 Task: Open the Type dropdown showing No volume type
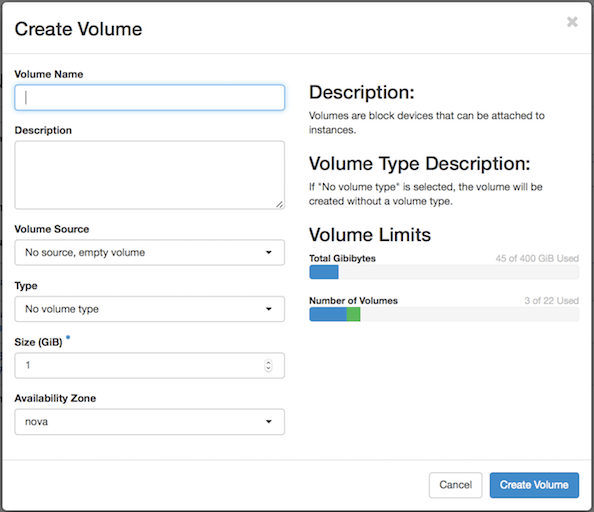click(x=150, y=309)
